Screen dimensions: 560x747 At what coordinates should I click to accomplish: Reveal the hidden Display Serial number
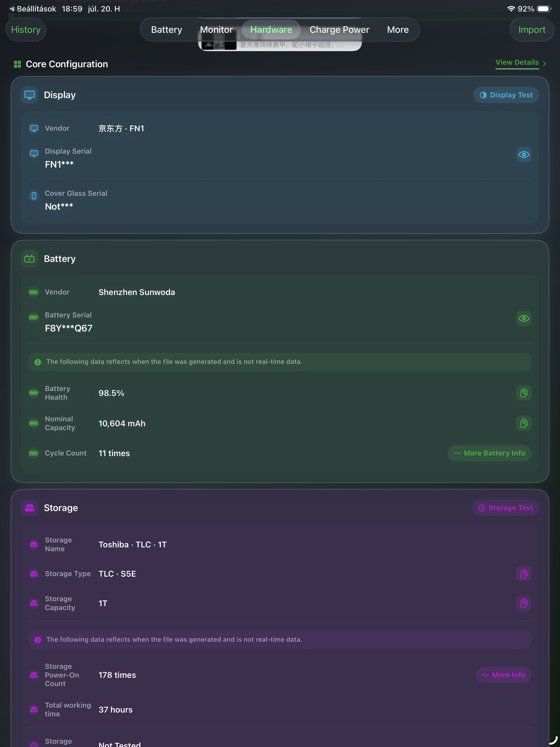pyautogui.click(x=524, y=155)
